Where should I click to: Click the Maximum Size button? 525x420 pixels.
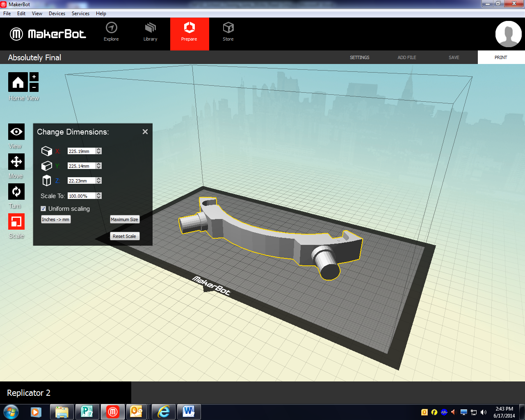tap(125, 219)
